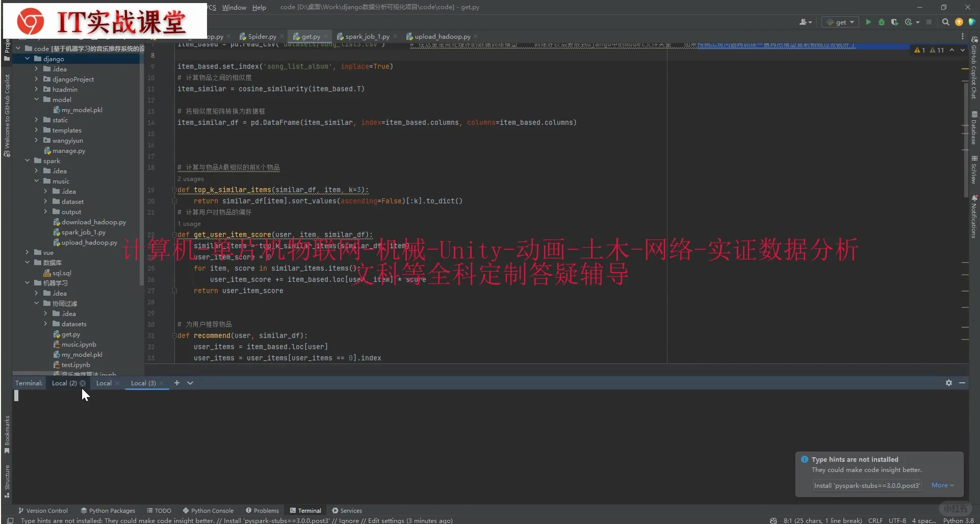Open the Notifications tool window

(974, 217)
